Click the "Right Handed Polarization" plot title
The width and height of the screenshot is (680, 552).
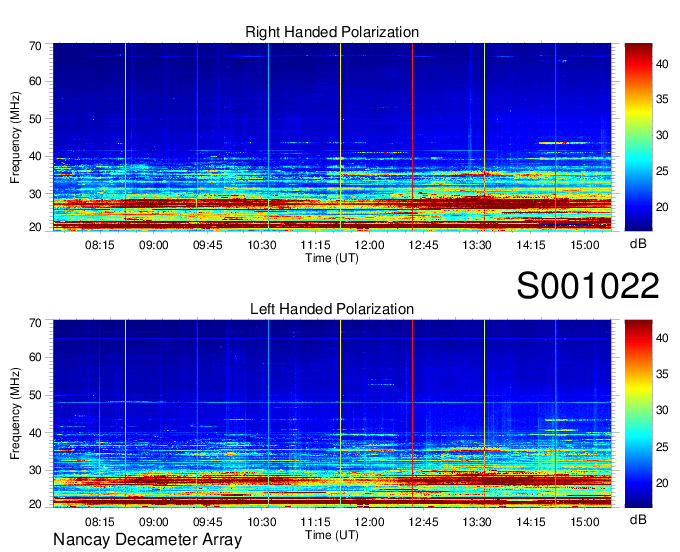(332, 32)
